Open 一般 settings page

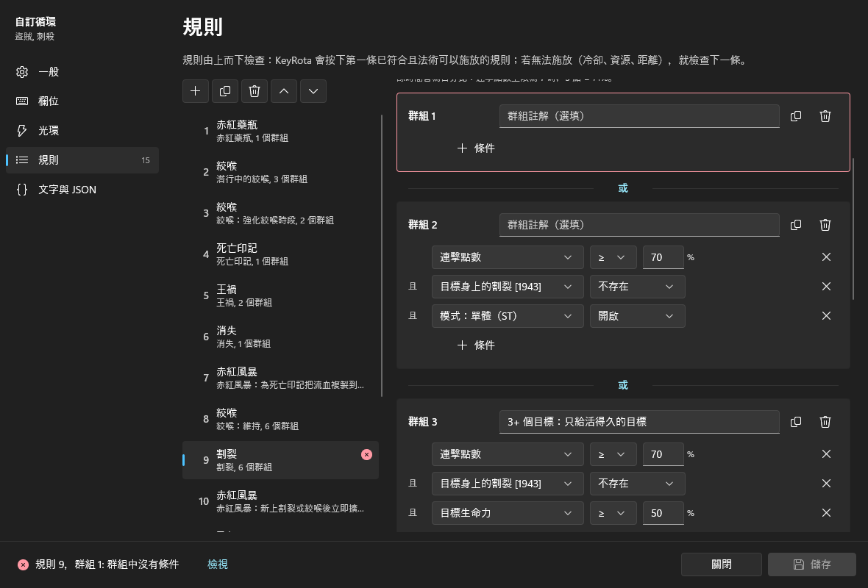click(82, 72)
